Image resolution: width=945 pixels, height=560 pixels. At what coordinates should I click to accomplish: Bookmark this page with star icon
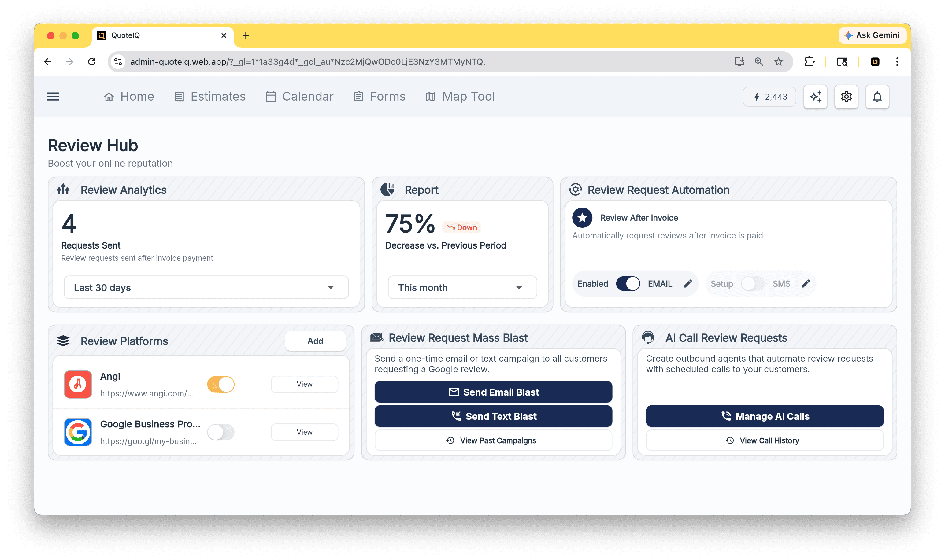(778, 61)
